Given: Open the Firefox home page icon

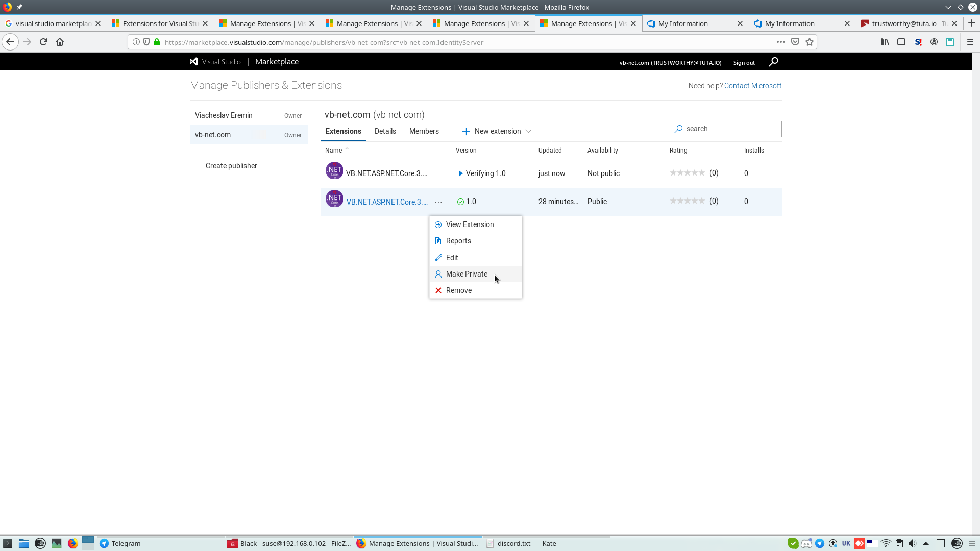Looking at the screenshot, I should point(60,42).
